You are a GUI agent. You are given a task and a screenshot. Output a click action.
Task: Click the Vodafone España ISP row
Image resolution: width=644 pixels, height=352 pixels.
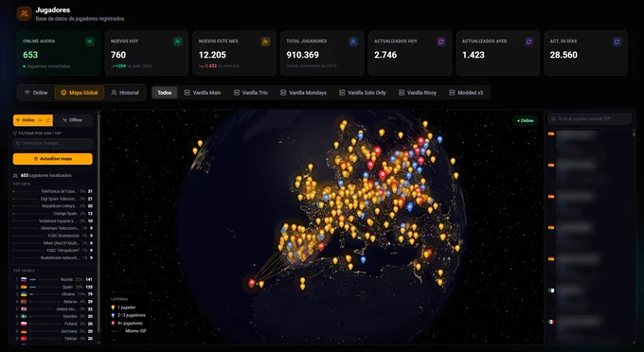(53, 220)
